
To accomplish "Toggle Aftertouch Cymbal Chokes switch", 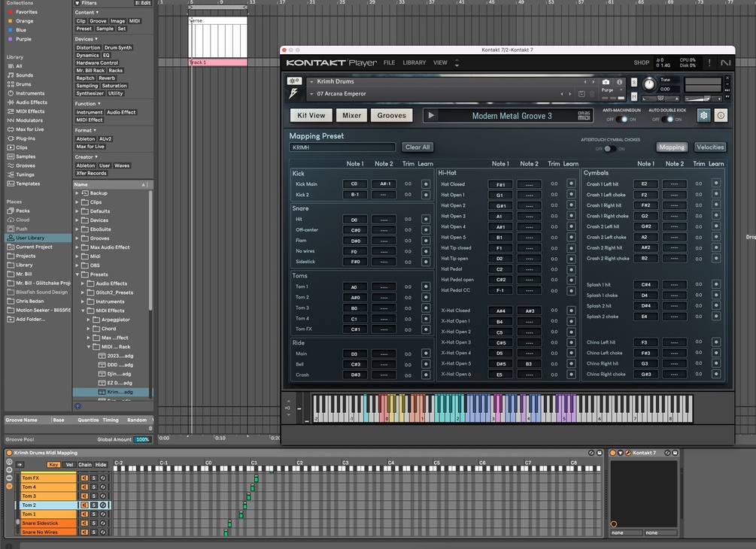I will [610, 148].
